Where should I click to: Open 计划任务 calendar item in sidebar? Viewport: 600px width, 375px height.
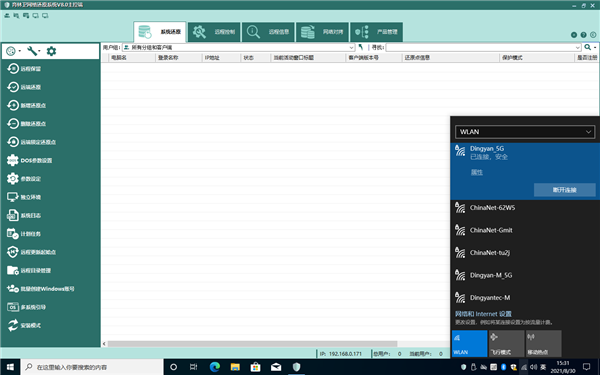pos(24,234)
